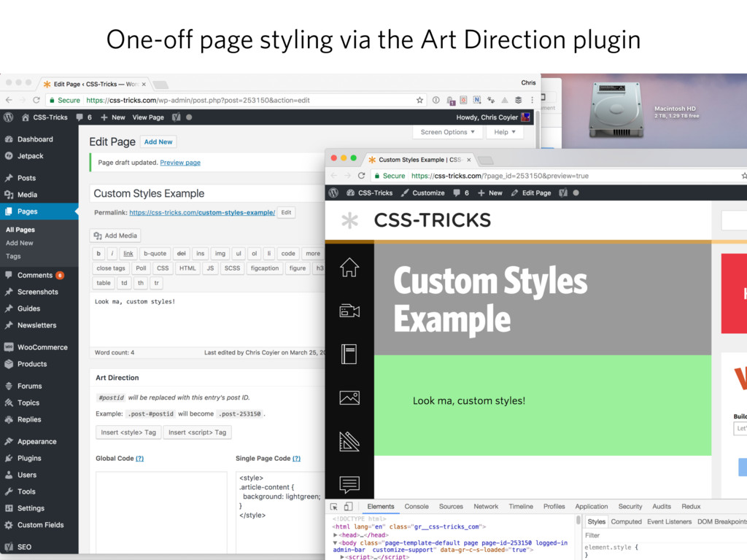This screenshot has width=747, height=560.
Task: Reload the Edit Page browser window
Action: coord(36,100)
